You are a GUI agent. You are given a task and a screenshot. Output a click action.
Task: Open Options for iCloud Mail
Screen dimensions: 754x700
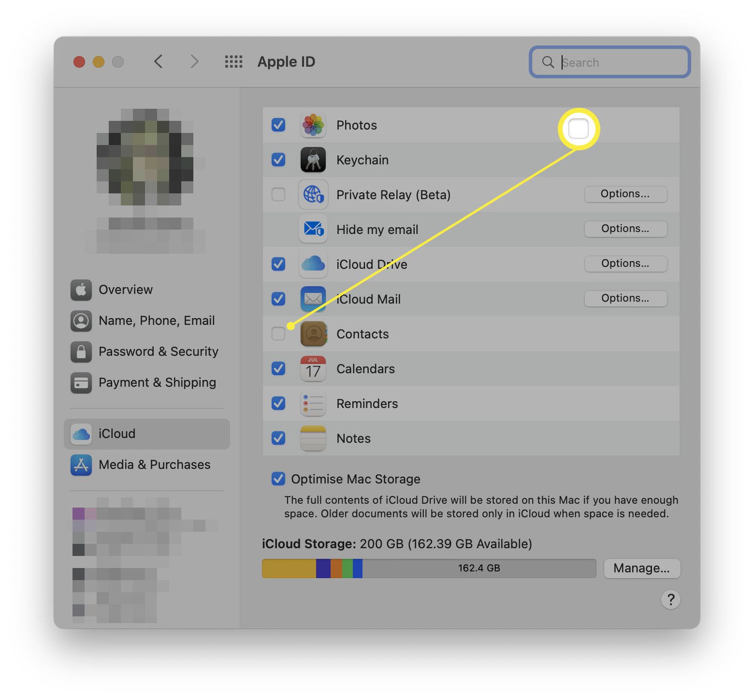625,298
